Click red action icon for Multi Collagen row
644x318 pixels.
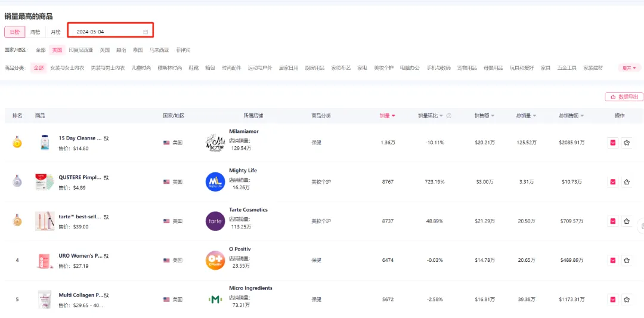[612, 300]
